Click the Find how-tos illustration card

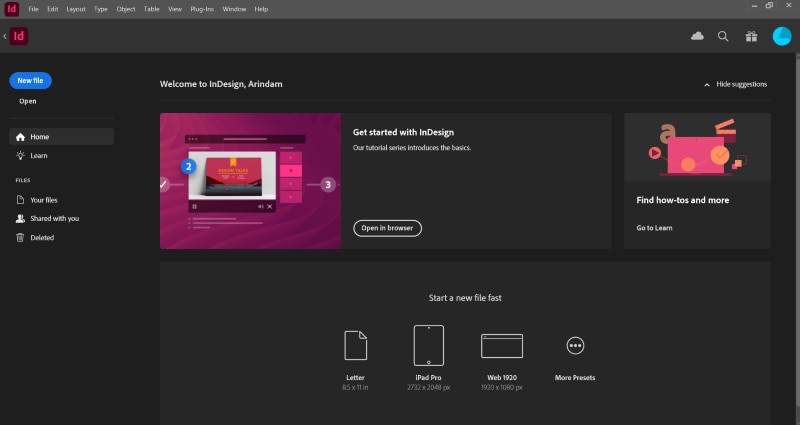(x=697, y=147)
